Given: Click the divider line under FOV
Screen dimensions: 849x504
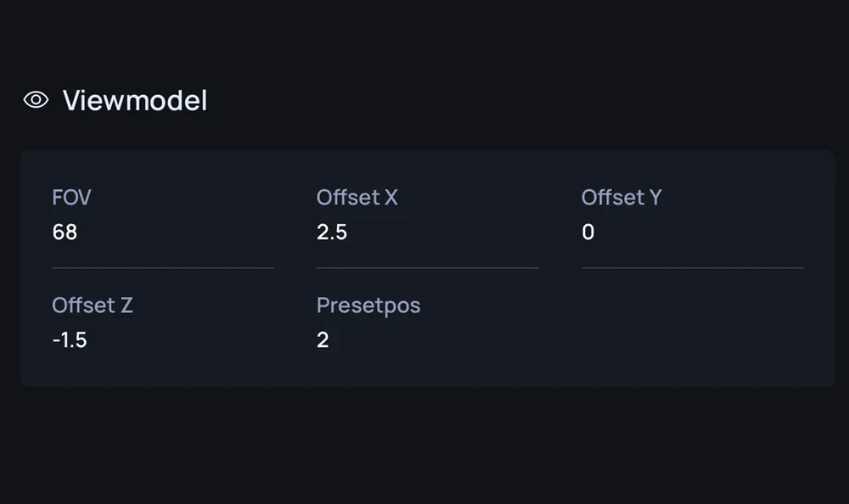Looking at the screenshot, I should [163, 267].
